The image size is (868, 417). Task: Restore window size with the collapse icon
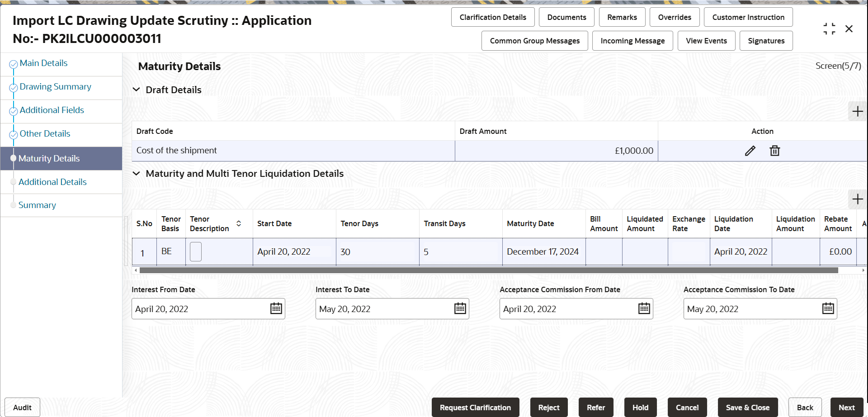(829, 29)
